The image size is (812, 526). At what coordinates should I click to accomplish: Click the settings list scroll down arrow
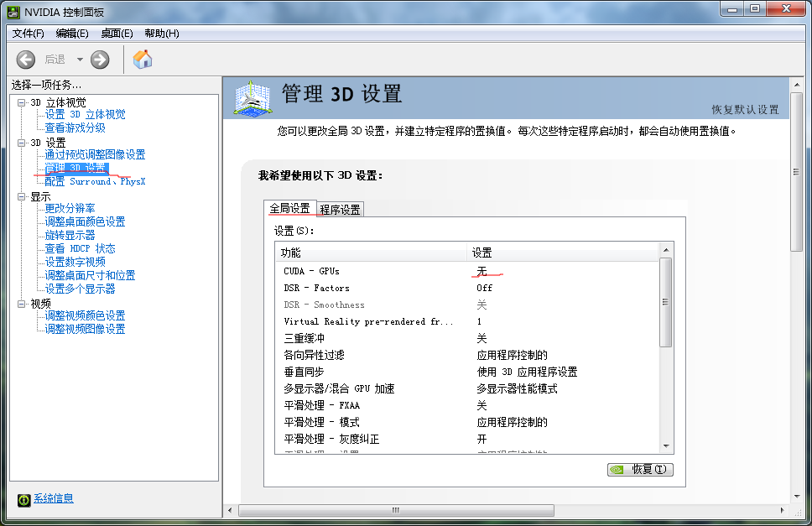click(667, 446)
